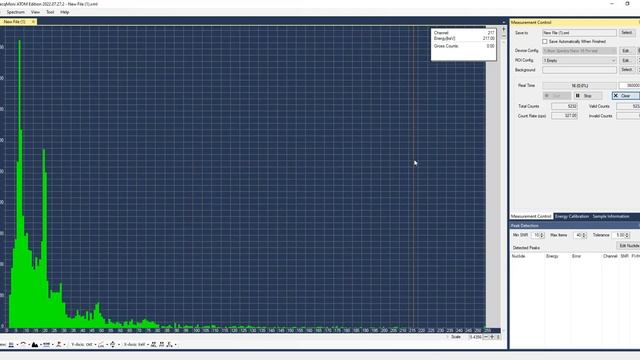Click the Save to filename field

pyautogui.click(x=579, y=33)
